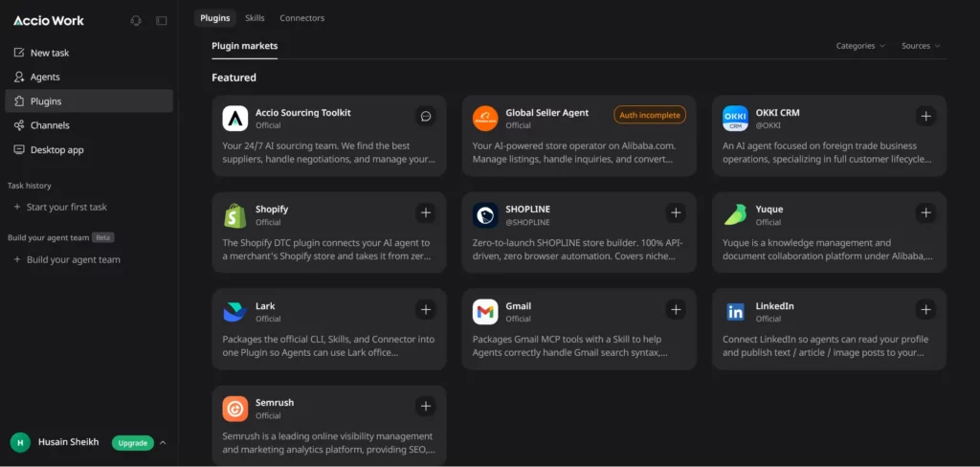The width and height of the screenshot is (980, 467).
Task: Click the Build your agent team heading
Action: [48, 237]
